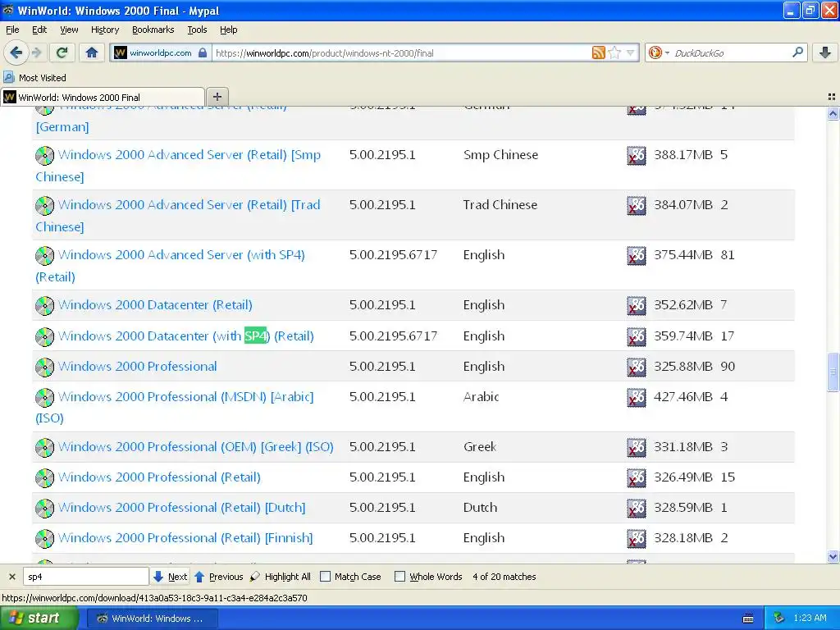Click the x86 icon in Windows 2000 Professional row
Viewport: 840px width, 630px height.
637,367
